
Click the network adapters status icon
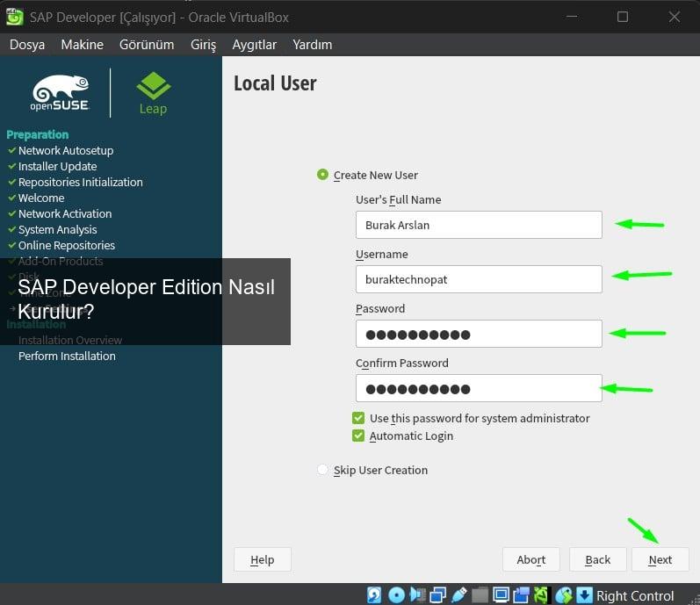coord(438,595)
